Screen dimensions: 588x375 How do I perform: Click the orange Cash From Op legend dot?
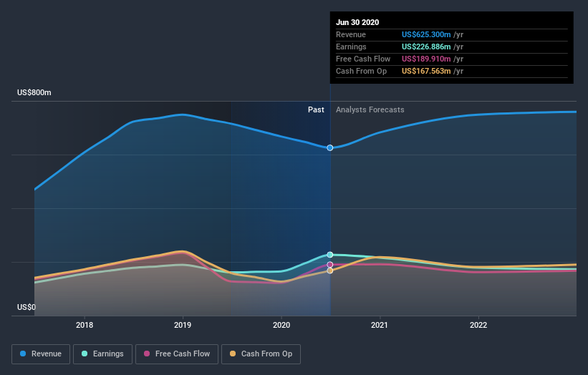pyautogui.click(x=233, y=354)
